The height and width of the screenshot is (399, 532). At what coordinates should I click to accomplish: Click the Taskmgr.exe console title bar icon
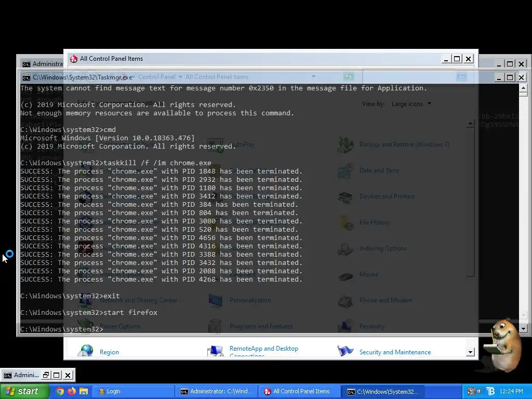[26, 78]
